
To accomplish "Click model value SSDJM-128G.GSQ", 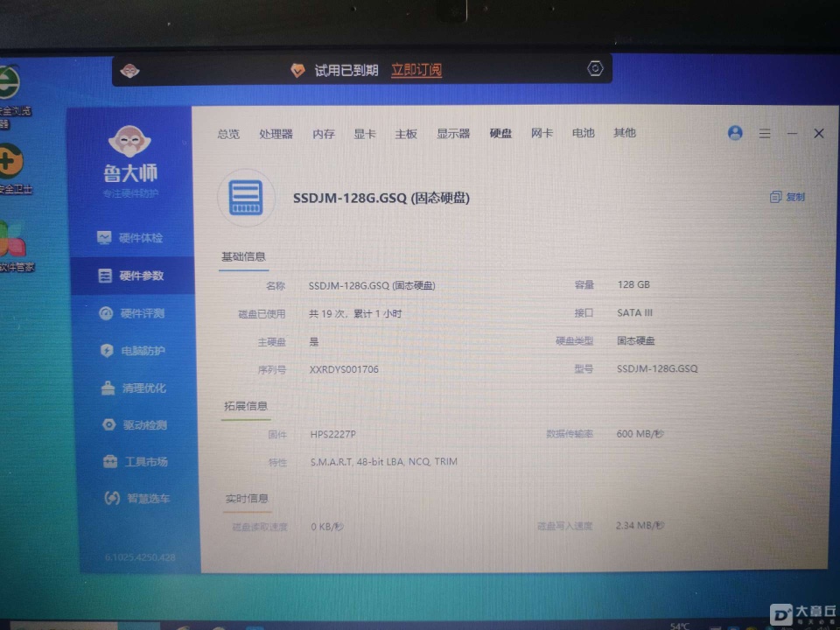I will point(657,368).
